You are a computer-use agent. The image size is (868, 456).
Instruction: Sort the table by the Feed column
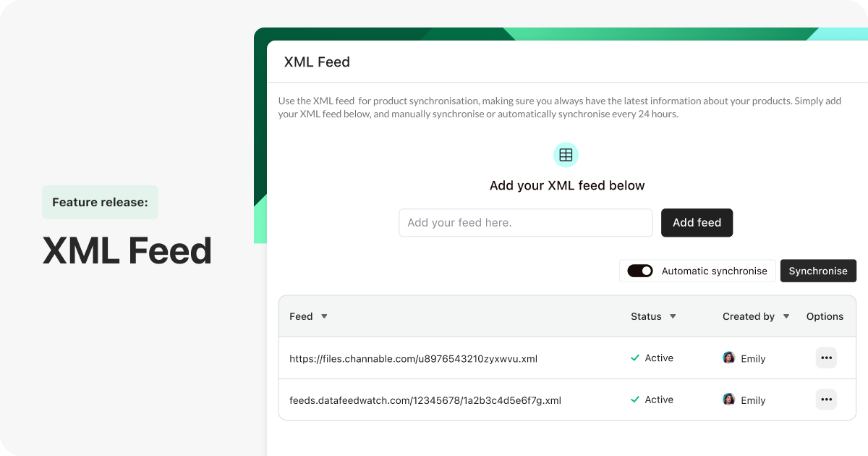pyautogui.click(x=324, y=316)
